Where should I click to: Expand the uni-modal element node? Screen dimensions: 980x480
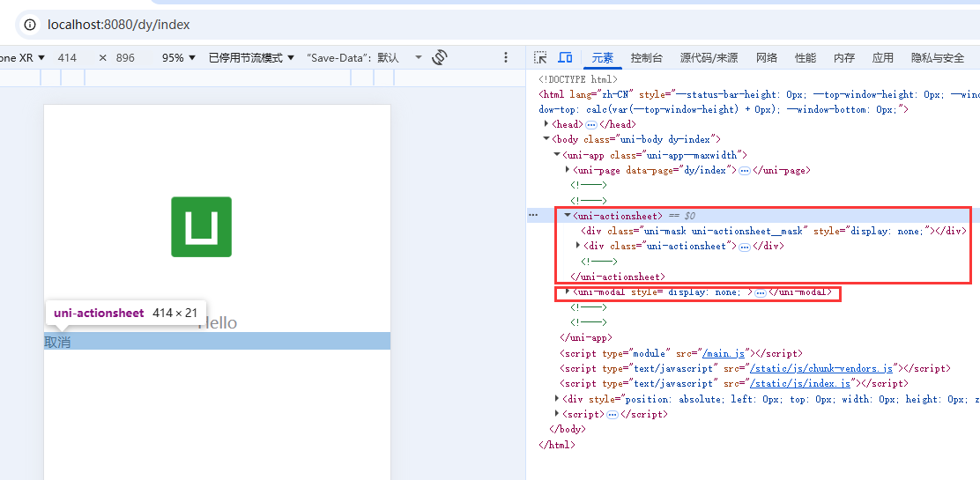(568, 292)
